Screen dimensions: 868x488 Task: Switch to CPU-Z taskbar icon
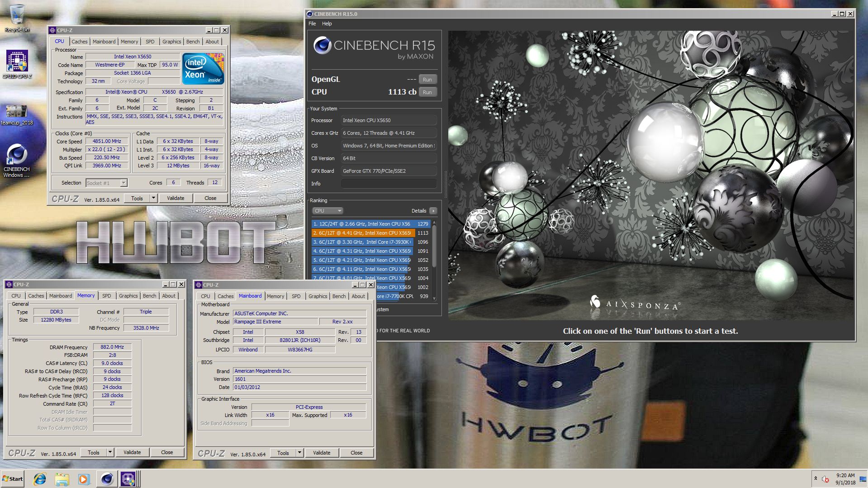coord(128,479)
